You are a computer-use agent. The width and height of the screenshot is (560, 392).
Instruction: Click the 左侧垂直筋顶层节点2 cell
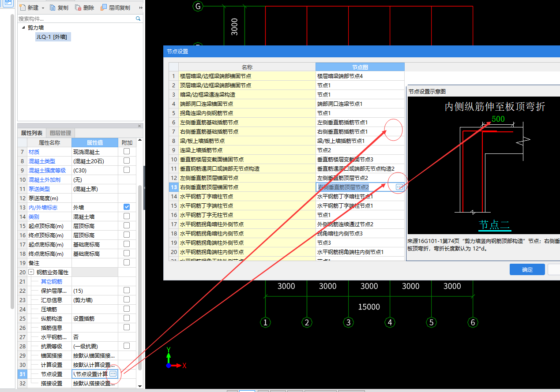[360, 178]
